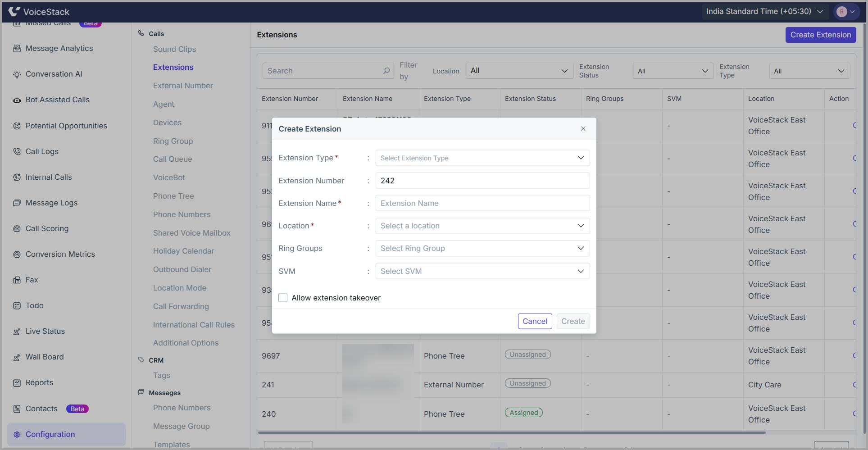Click the search magnifier icon
This screenshot has width=868, height=450.
pyautogui.click(x=386, y=71)
